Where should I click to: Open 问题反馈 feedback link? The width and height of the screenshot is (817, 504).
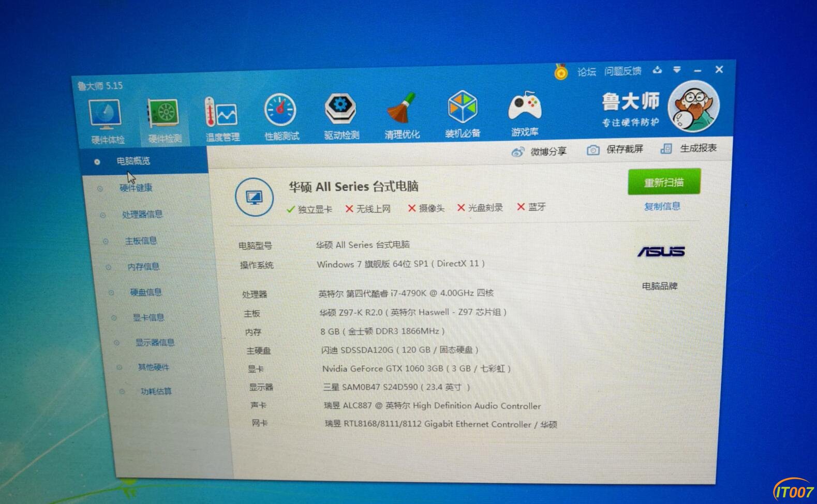click(623, 71)
